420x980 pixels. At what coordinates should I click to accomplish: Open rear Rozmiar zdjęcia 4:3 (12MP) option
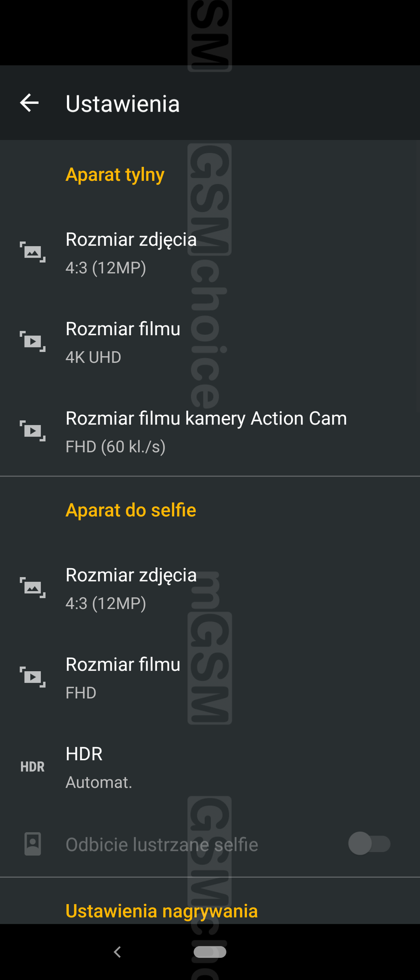click(131, 253)
